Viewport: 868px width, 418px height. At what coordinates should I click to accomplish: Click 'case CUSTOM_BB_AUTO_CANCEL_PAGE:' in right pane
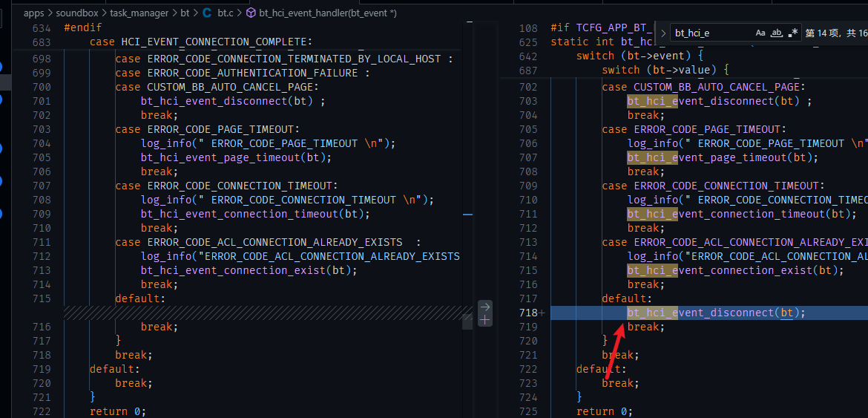pyautogui.click(x=703, y=87)
